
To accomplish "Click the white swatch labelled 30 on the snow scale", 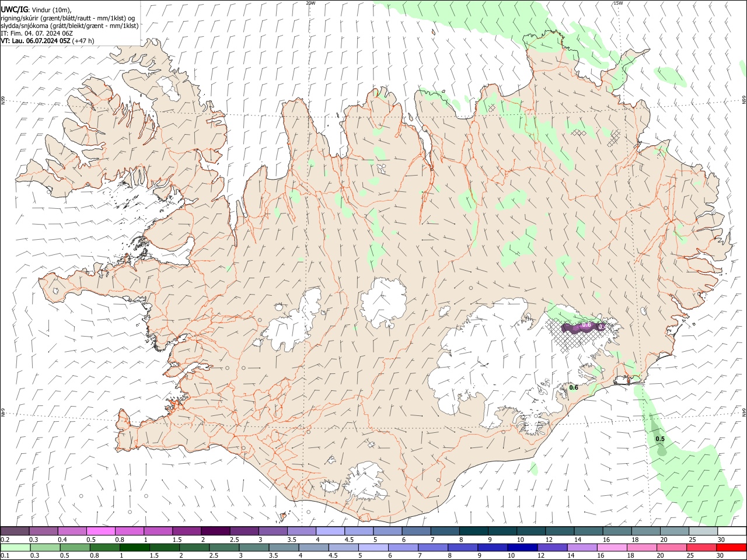I will click(732, 531).
